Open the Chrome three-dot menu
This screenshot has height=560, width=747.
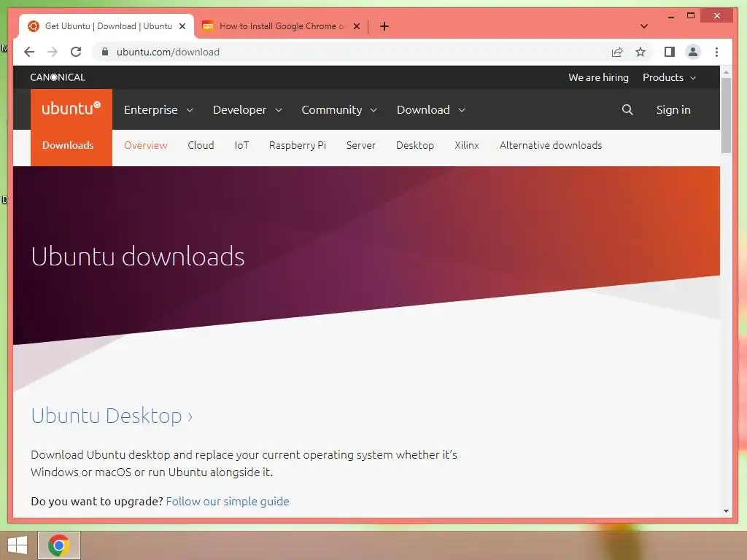tap(716, 52)
